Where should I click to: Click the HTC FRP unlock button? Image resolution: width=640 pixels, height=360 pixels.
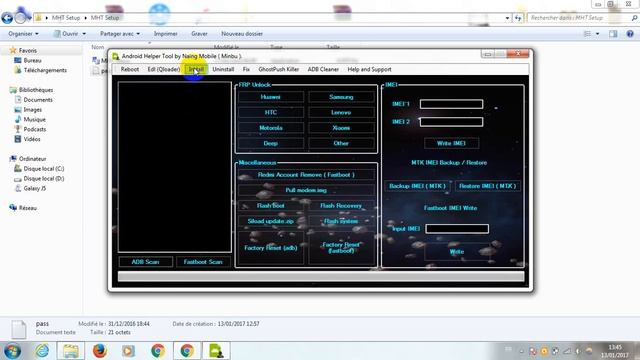271,113
